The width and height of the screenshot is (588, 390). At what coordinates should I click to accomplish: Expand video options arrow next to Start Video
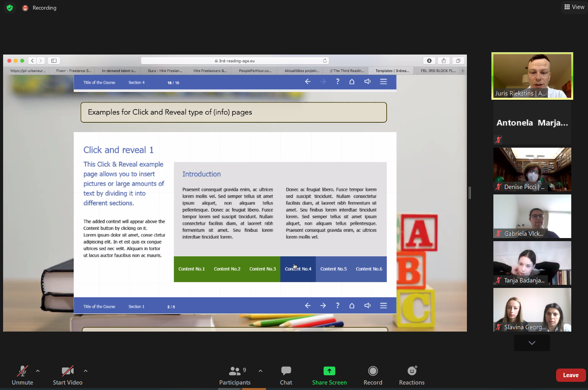coord(86,371)
